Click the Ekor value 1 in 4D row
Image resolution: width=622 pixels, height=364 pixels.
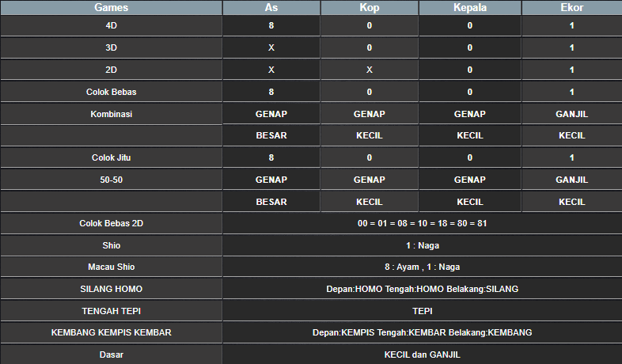571,26
